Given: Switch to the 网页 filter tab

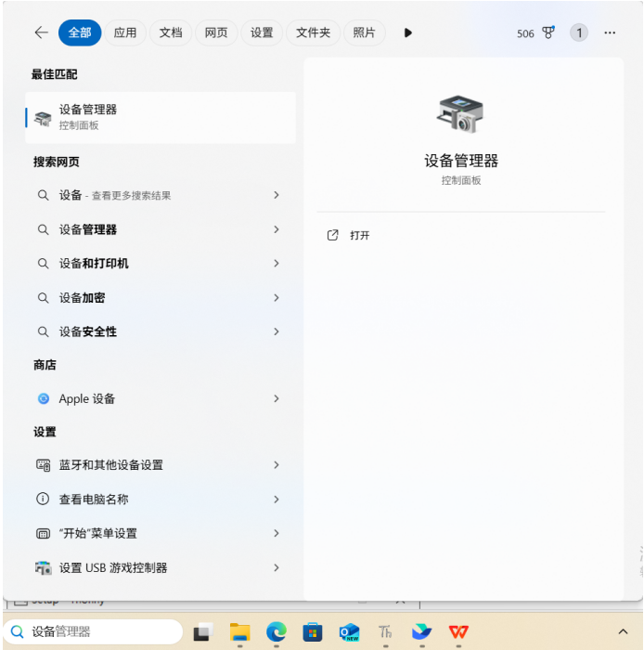Looking at the screenshot, I should (x=216, y=32).
